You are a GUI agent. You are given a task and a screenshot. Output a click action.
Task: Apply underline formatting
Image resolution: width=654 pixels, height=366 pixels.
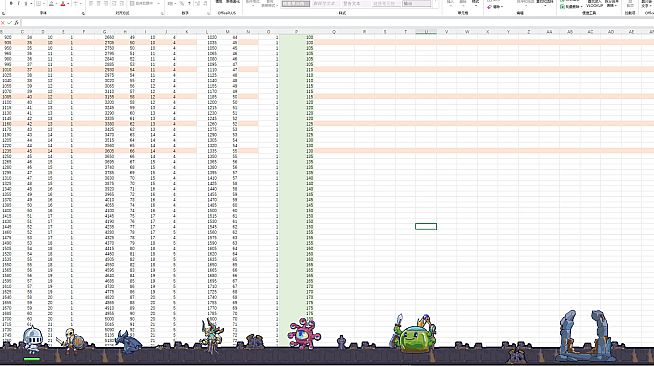tap(26, 3)
